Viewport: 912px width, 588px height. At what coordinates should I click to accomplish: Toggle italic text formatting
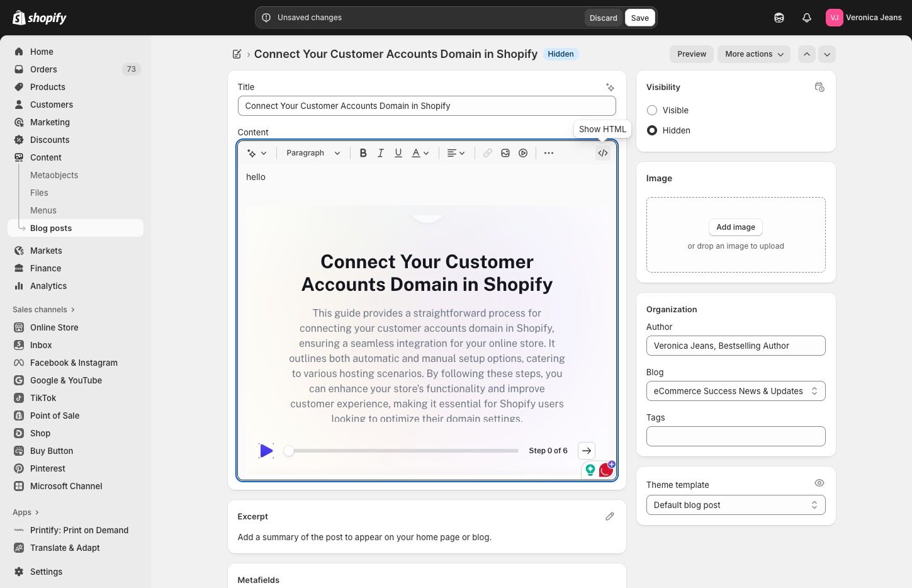coord(380,153)
